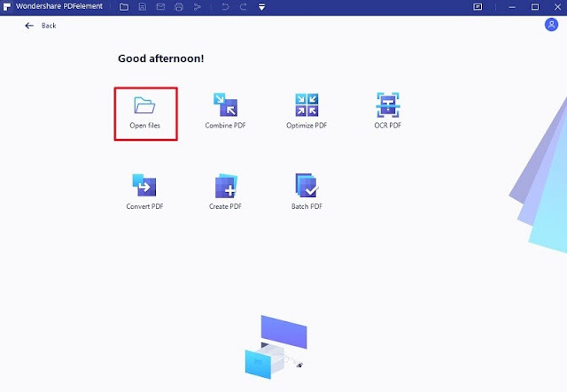Open the Open files folder tile
The height and width of the screenshot is (392, 567).
[x=145, y=113]
